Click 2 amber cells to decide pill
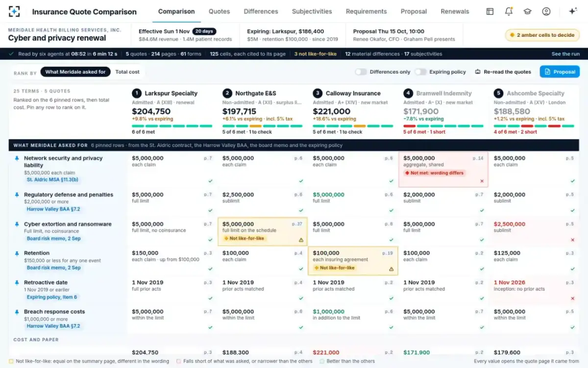Viewport: 588px width, 368px height. pos(542,35)
